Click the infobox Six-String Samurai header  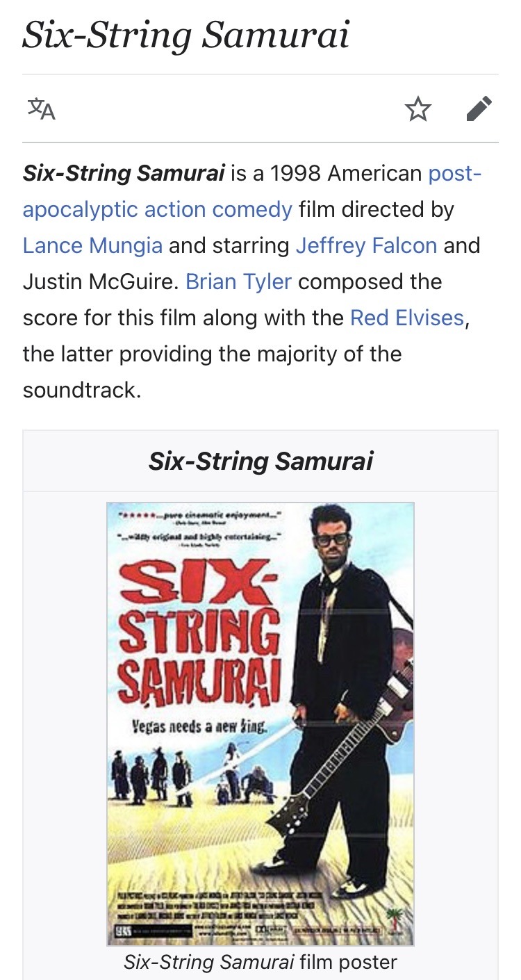point(260,461)
